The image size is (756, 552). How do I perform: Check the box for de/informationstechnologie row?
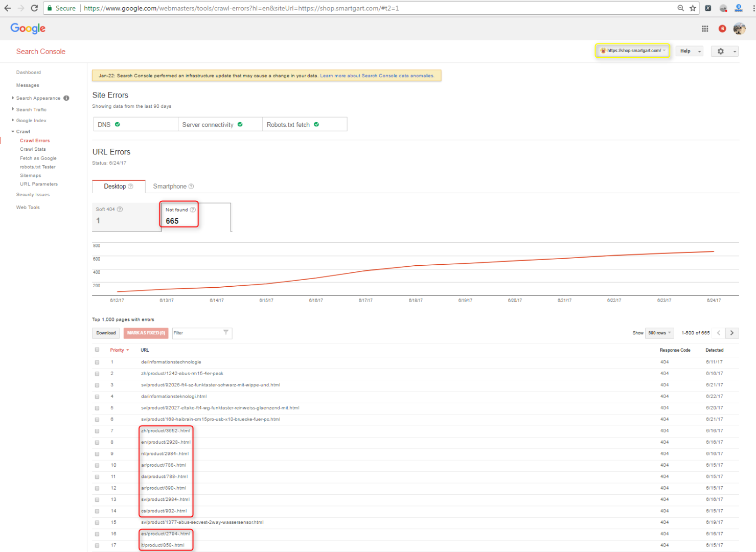coord(97,362)
